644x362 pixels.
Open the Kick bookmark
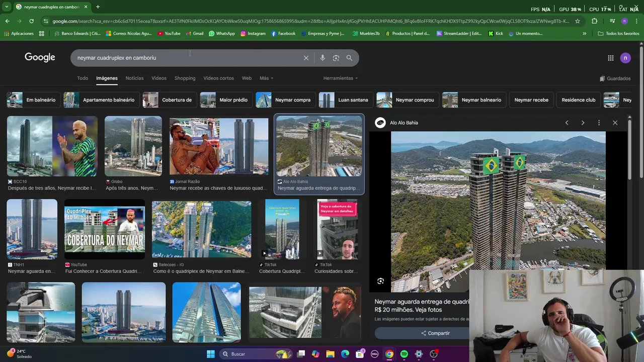496,34
